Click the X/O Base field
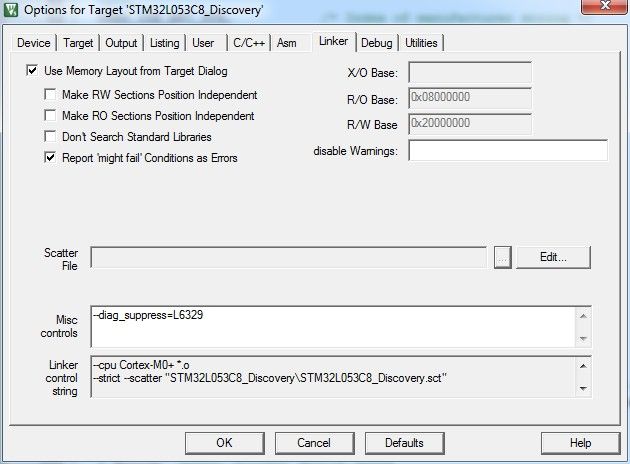 point(470,73)
